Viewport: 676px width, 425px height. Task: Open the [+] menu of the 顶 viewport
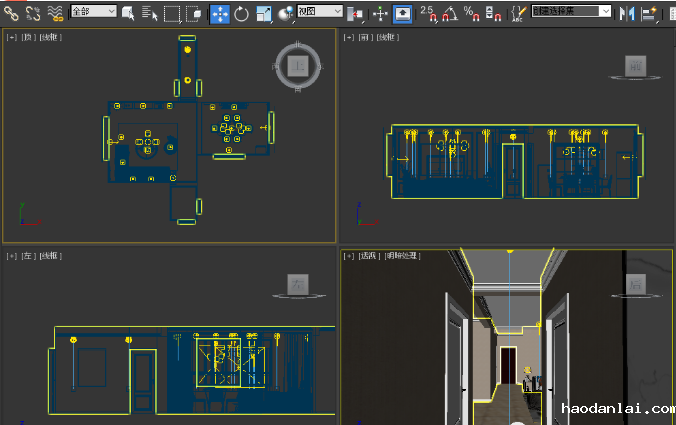coord(12,38)
